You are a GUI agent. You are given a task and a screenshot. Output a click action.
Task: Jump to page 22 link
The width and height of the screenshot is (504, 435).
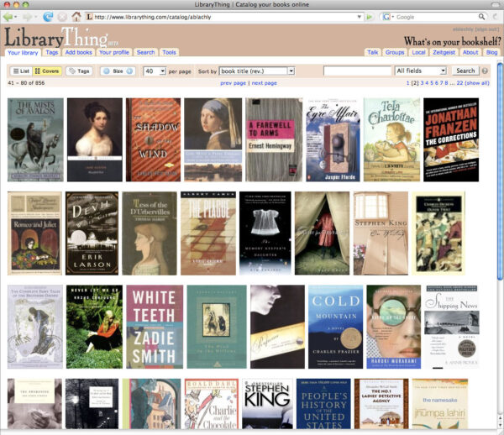(459, 83)
